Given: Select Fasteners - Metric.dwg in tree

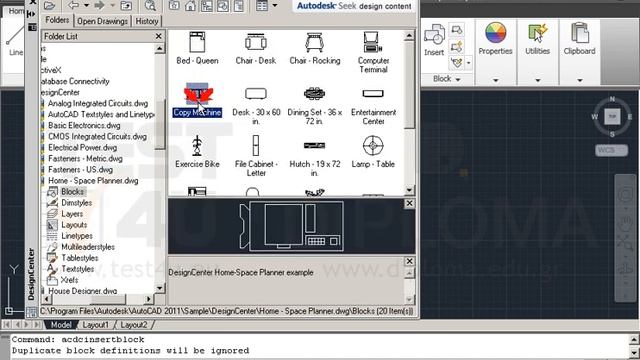Looking at the screenshot, I should click(85, 158).
